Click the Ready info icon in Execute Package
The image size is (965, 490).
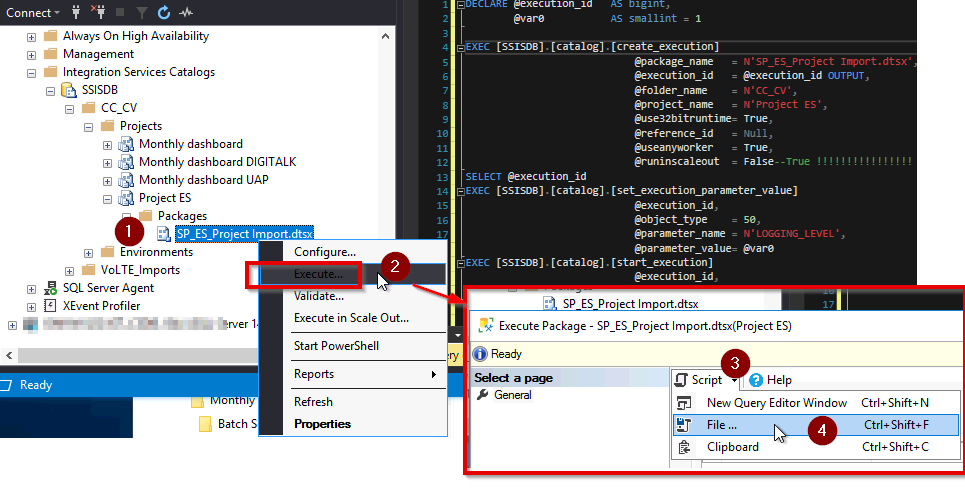coord(481,354)
